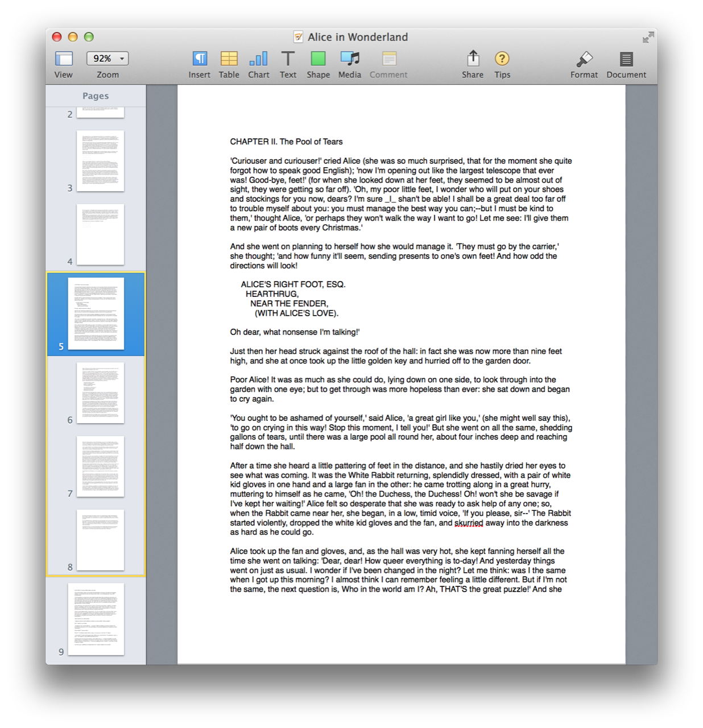Select page 4 thumbnail

coord(100,234)
